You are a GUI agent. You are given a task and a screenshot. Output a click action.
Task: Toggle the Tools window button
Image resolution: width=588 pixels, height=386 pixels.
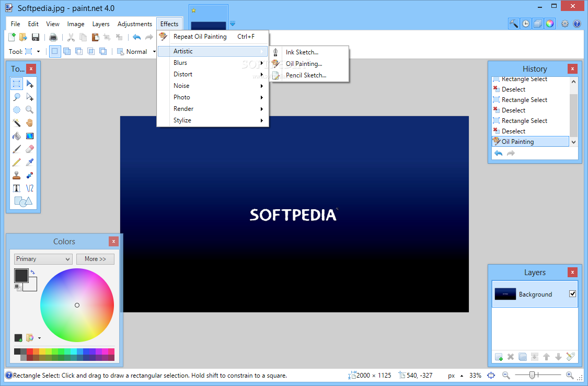[x=514, y=24]
